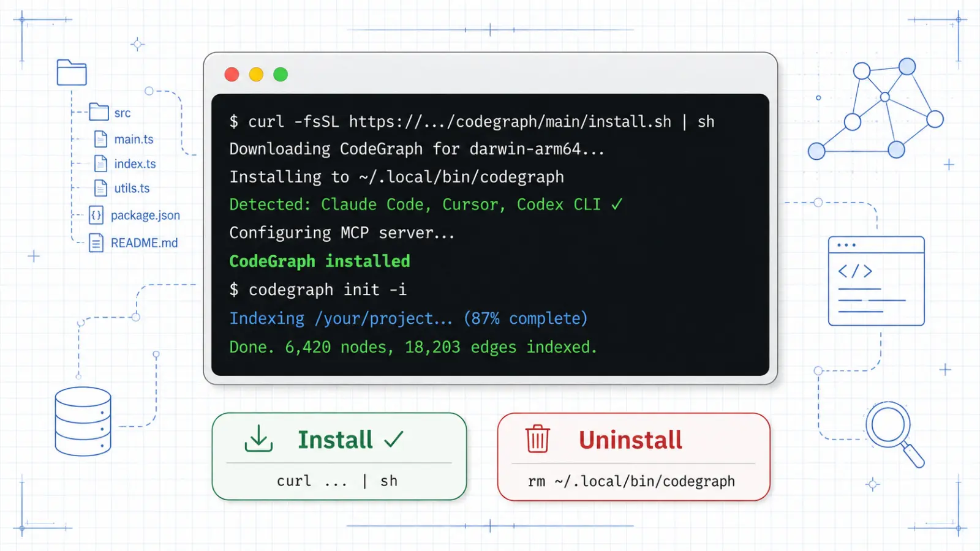980x551 pixels.
Task: Click the curl install.sh command line
Action: coord(472,122)
